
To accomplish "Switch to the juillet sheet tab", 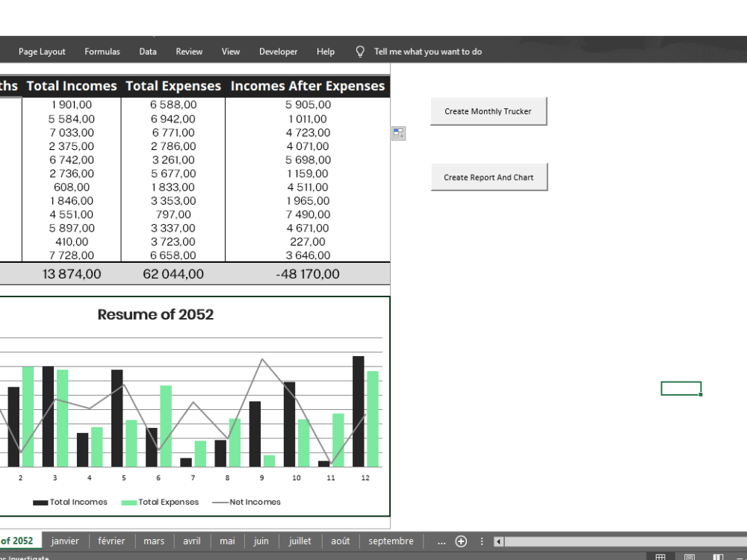I will (300, 541).
